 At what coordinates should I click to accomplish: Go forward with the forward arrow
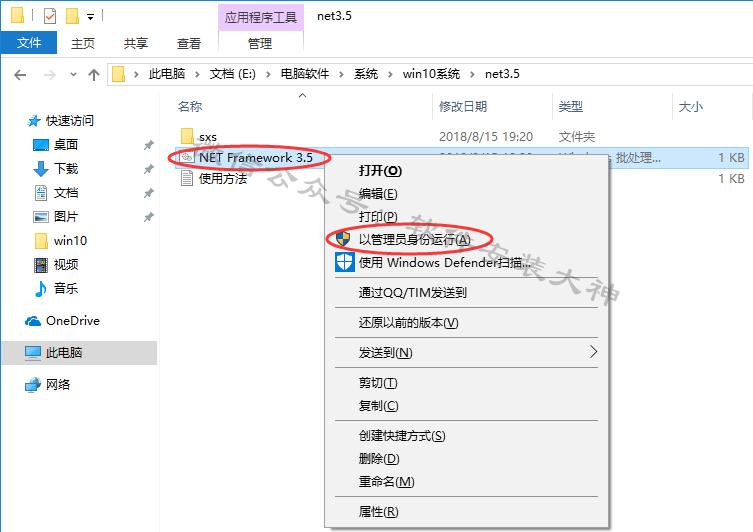point(49,75)
